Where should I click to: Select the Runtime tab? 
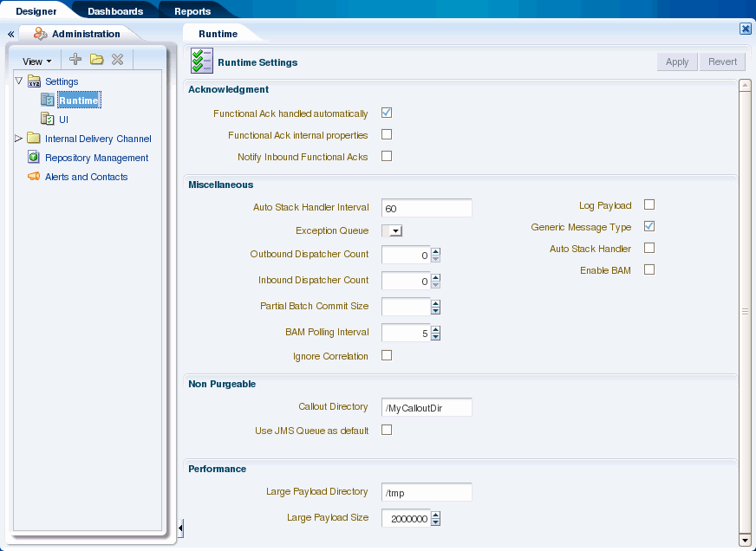218,34
